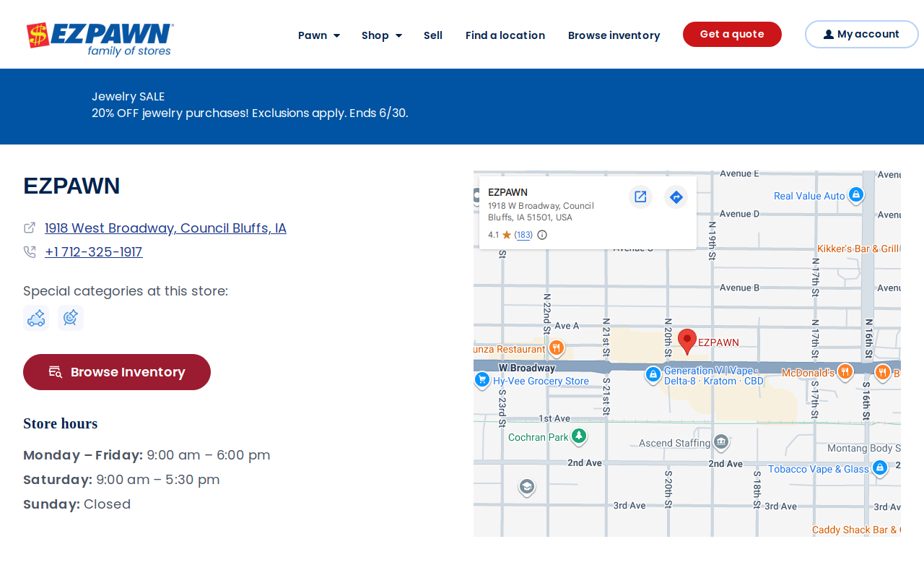Viewport: 924px width, 578px height.
Task: Open the 183 reviews link on map
Action: (524, 235)
